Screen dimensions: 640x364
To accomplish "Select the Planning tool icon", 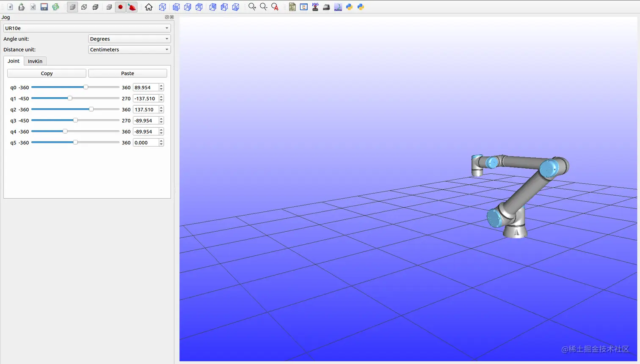I will (x=338, y=7).
